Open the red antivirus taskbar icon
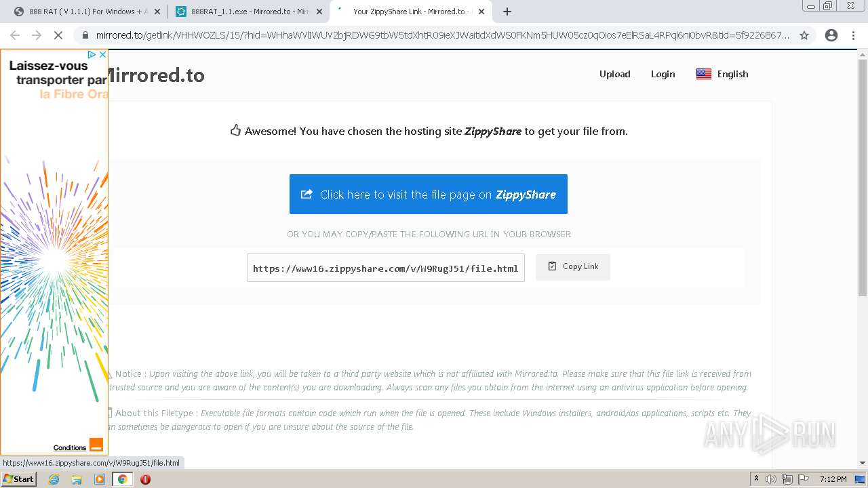This screenshot has width=868, height=488. coord(145,479)
